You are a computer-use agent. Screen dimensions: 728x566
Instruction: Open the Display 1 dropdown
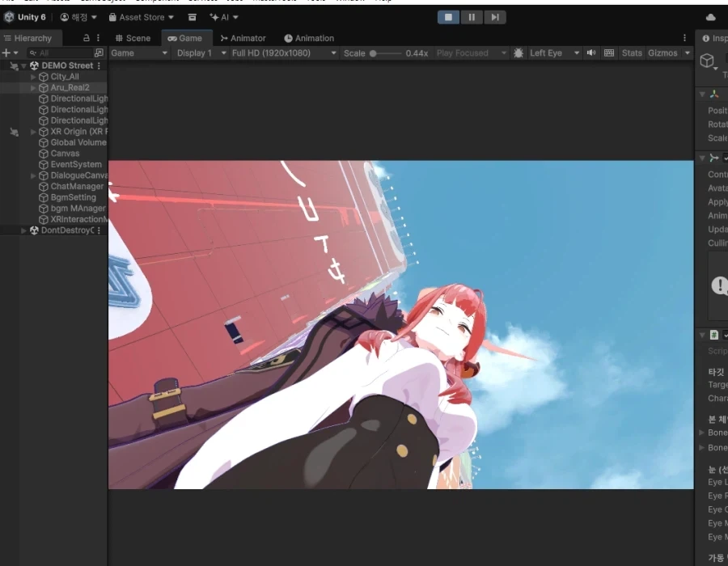click(201, 53)
